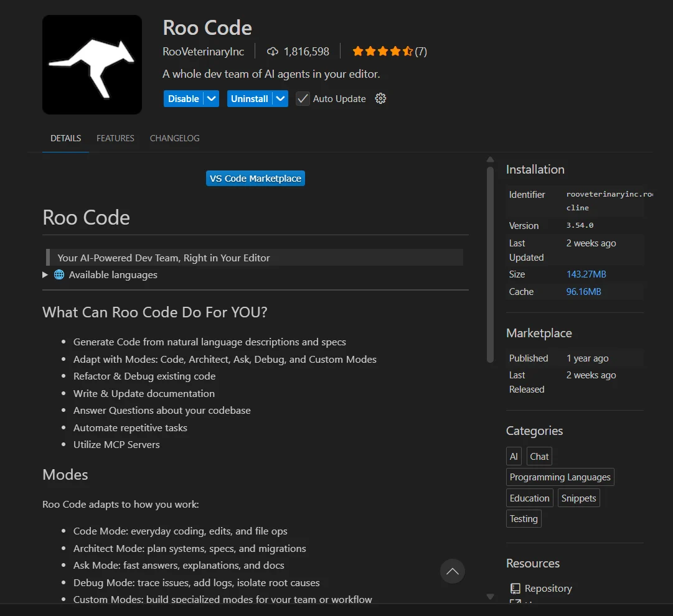Open the Disable dropdown arrow
This screenshot has height=616, width=673.
point(211,99)
